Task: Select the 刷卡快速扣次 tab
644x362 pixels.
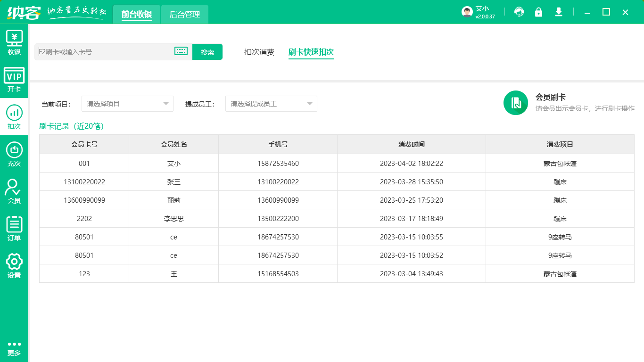Action: click(x=311, y=52)
